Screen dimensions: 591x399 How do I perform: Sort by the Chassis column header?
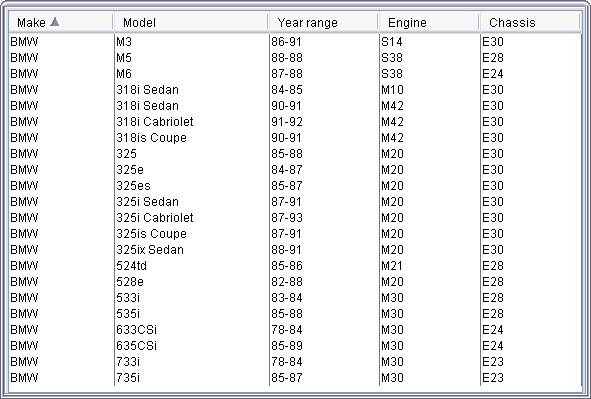pyautogui.click(x=530, y=23)
